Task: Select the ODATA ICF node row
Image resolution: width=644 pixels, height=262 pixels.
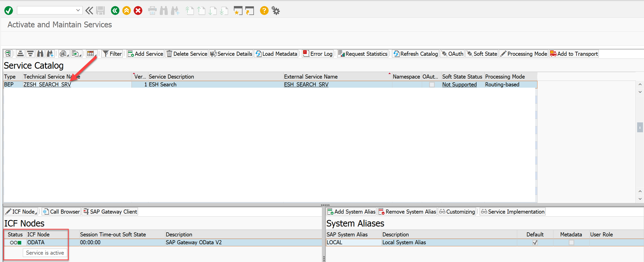Action: [x=163, y=242]
